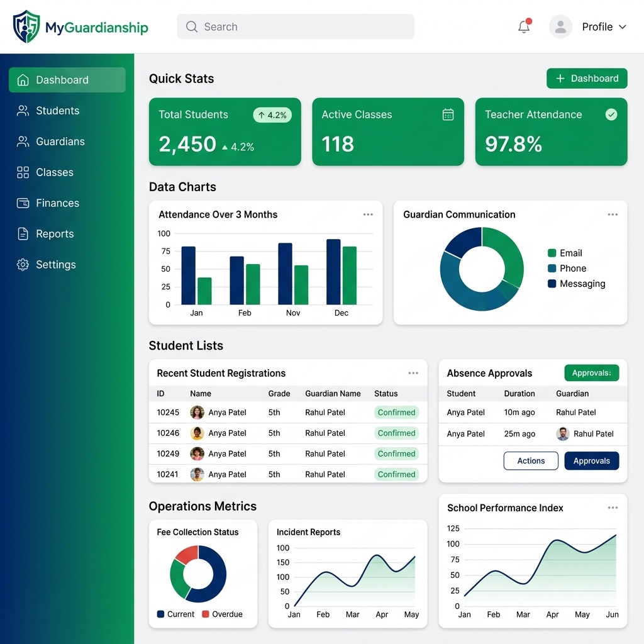The image size is (644, 644).
Task: Click the '25m ago' duration cell
Action: (519, 434)
